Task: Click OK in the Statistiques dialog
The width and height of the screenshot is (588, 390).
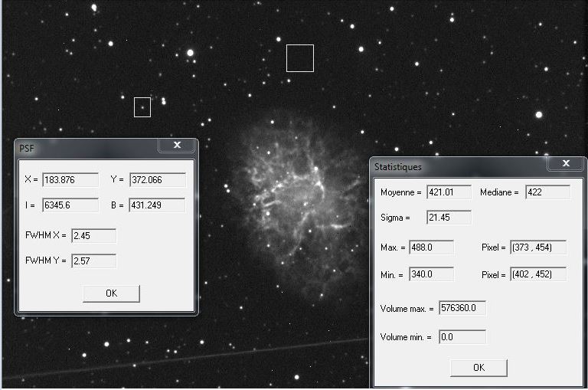Action: [x=479, y=368]
